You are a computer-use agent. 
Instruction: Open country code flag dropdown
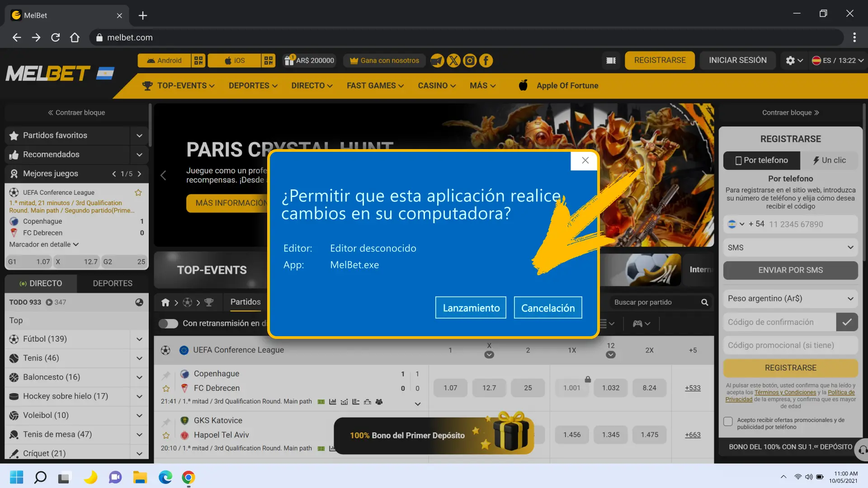(736, 224)
